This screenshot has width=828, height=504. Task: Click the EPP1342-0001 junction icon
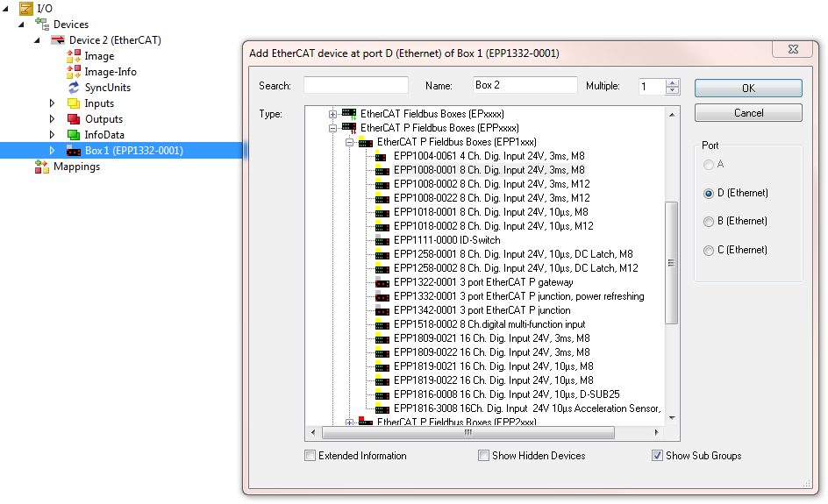coord(382,310)
